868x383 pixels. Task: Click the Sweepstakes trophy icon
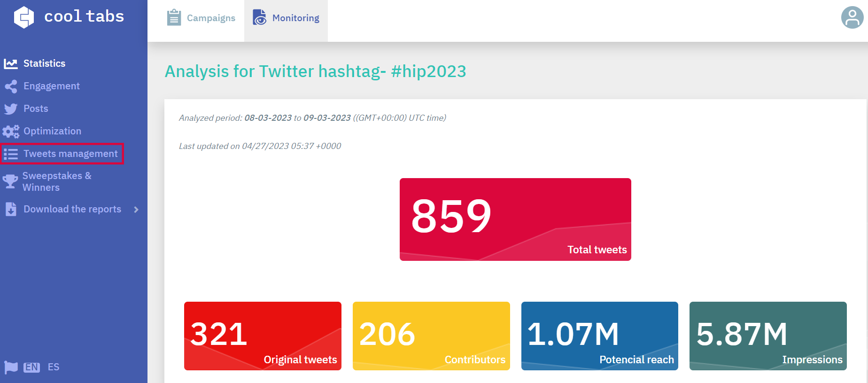pos(10,181)
